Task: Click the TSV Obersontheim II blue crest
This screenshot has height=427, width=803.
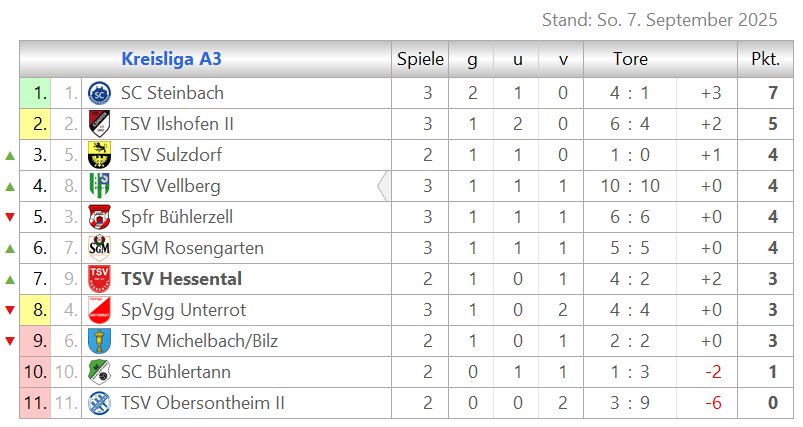Action: [x=99, y=403]
